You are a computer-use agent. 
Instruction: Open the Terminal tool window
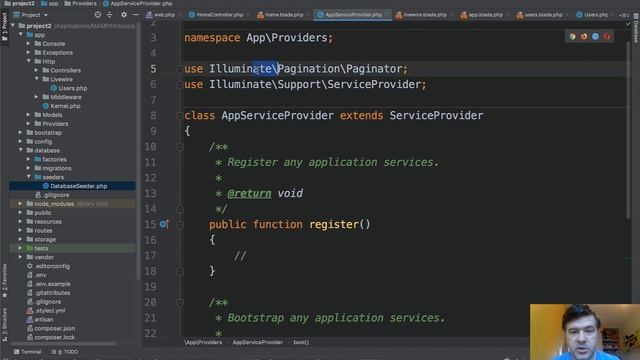coord(28,352)
